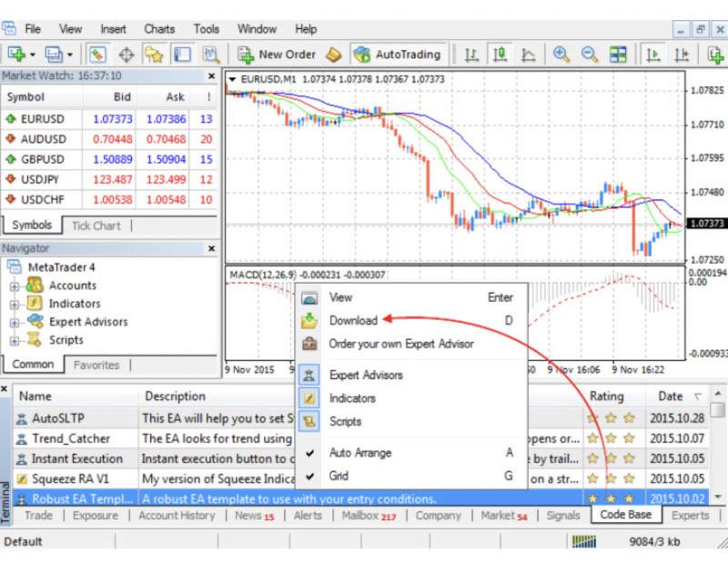The width and height of the screenshot is (728, 572).
Task: Close the Navigator panel
Action: pyautogui.click(x=211, y=248)
